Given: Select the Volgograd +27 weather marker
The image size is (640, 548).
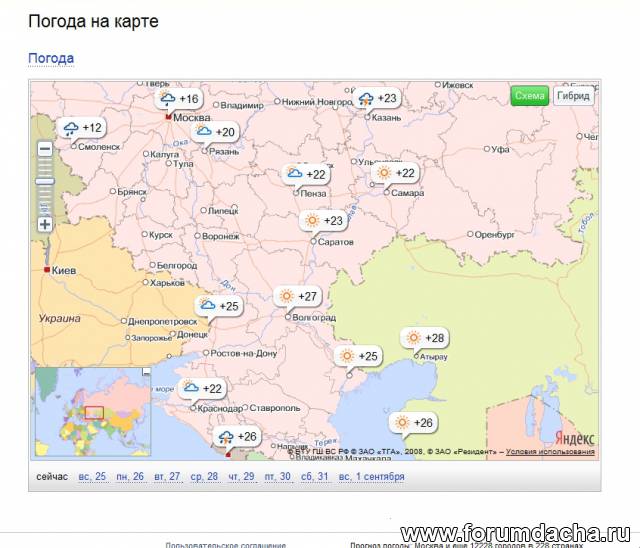Looking at the screenshot, I should [x=297, y=296].
